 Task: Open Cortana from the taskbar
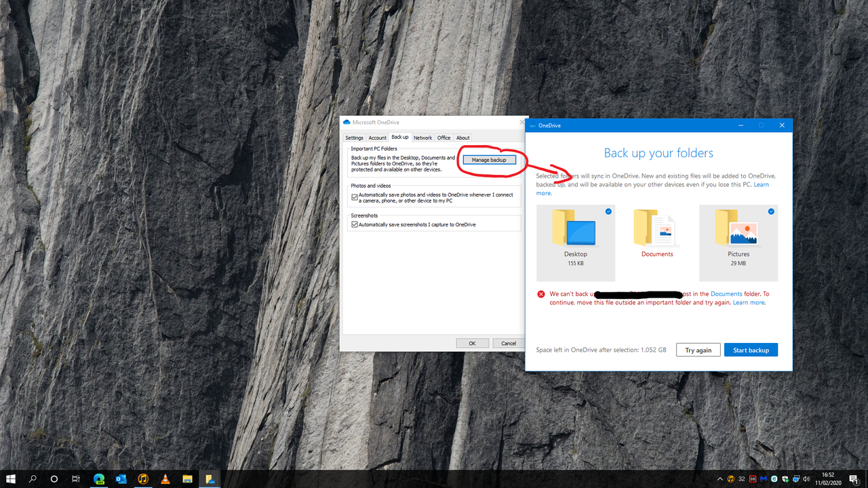(54, 479)
